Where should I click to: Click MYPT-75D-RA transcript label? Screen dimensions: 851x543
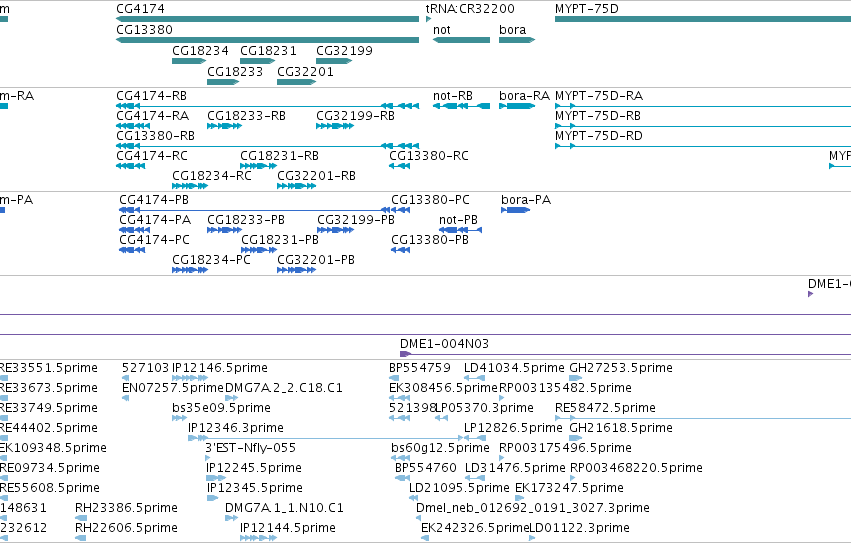pyautogui.click(x=599, y=96)
